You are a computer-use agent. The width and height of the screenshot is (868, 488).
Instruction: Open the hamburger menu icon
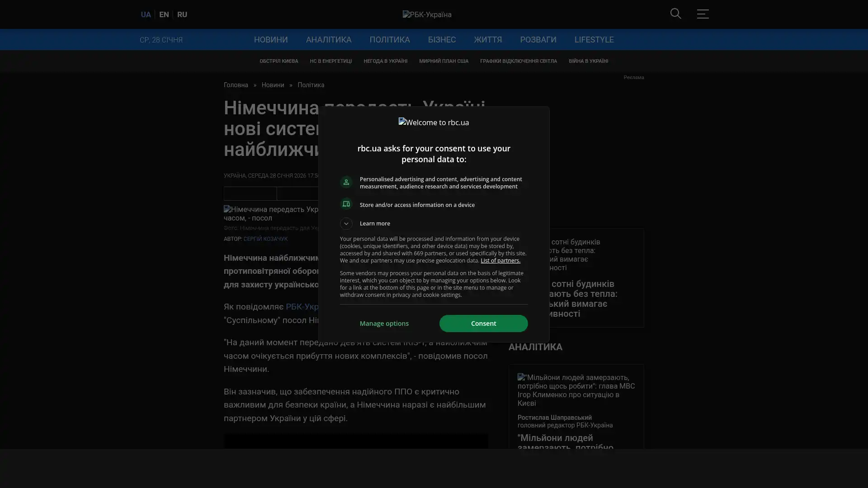703,14
